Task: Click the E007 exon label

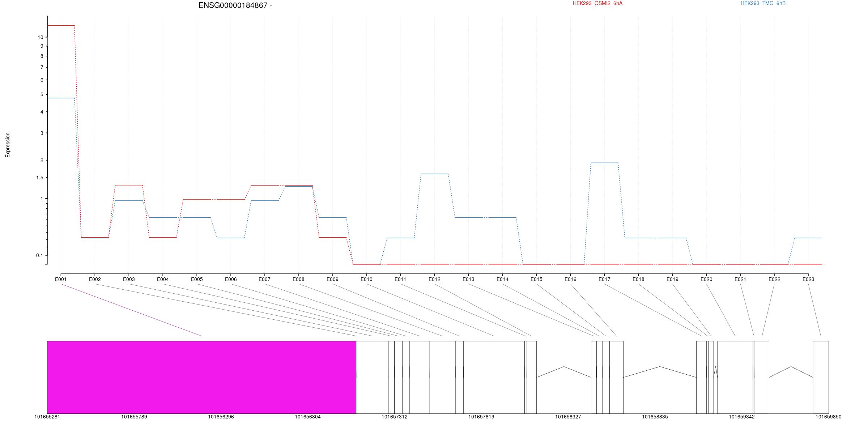Action: coord(264,279)
